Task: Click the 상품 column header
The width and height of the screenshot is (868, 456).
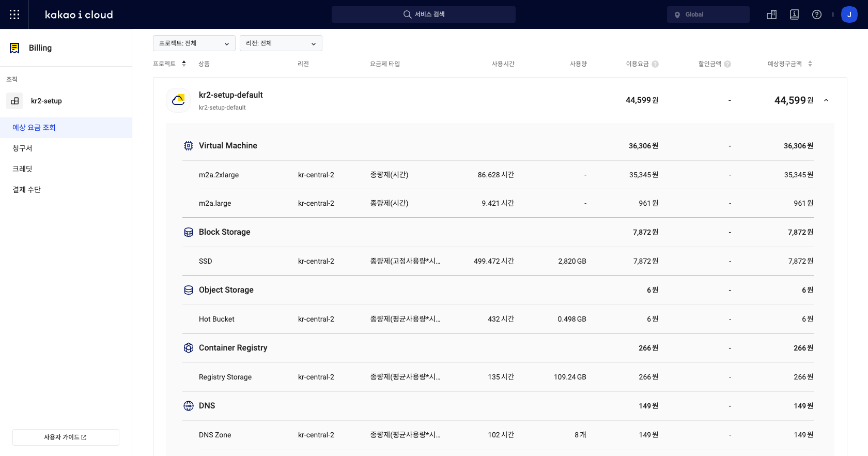Action: 204,64
